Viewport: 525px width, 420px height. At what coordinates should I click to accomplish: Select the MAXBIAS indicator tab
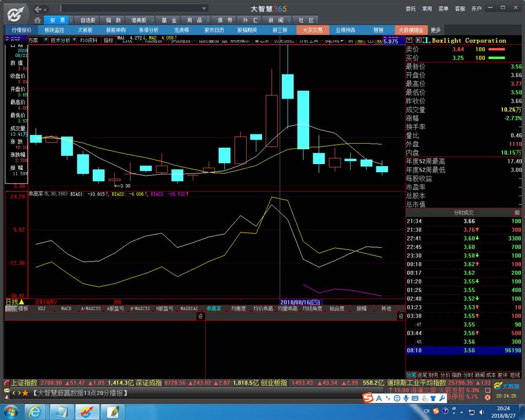click(189, 309)
